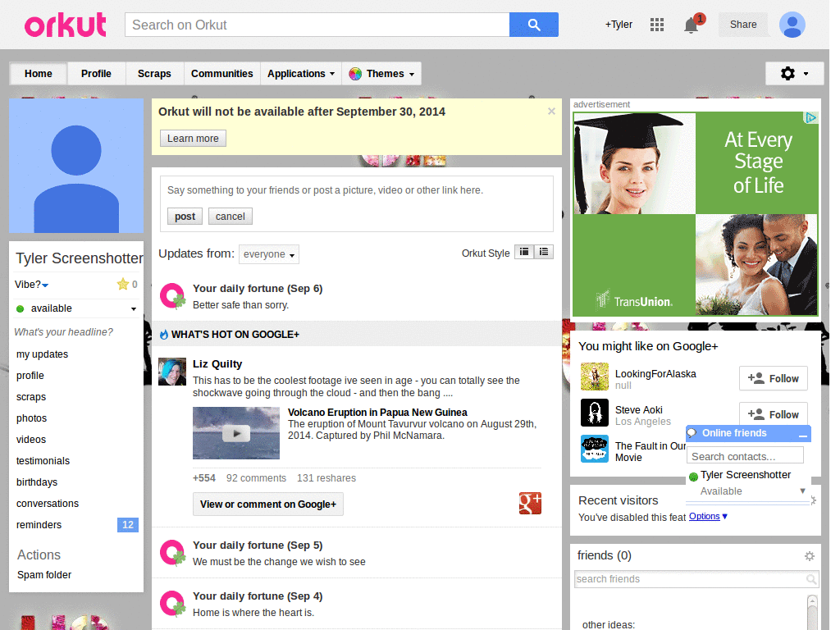Image resolution: width=840 pixels, height=630 pixels.
Task: Open the Google apps grid icon
Action: [x=657, y=25]
